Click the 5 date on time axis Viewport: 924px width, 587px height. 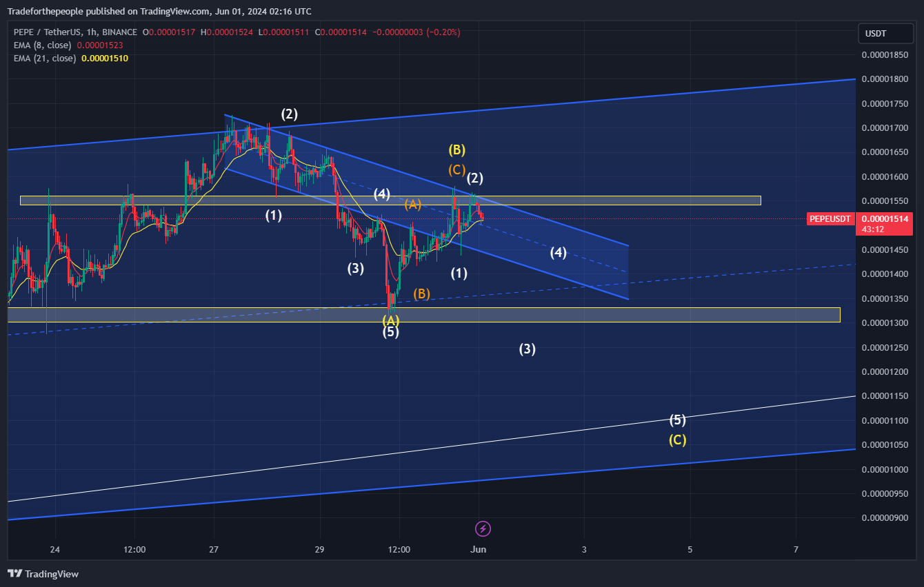click(690, 550)
